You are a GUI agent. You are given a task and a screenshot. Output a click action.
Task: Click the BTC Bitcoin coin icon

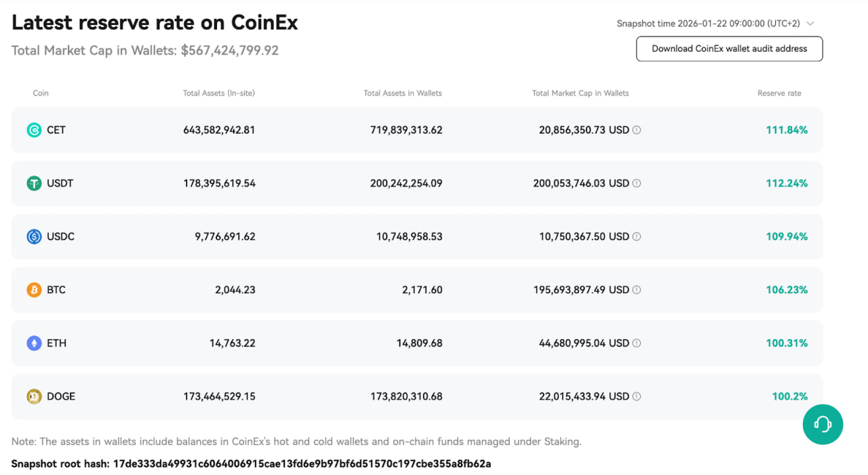(34, 290)
